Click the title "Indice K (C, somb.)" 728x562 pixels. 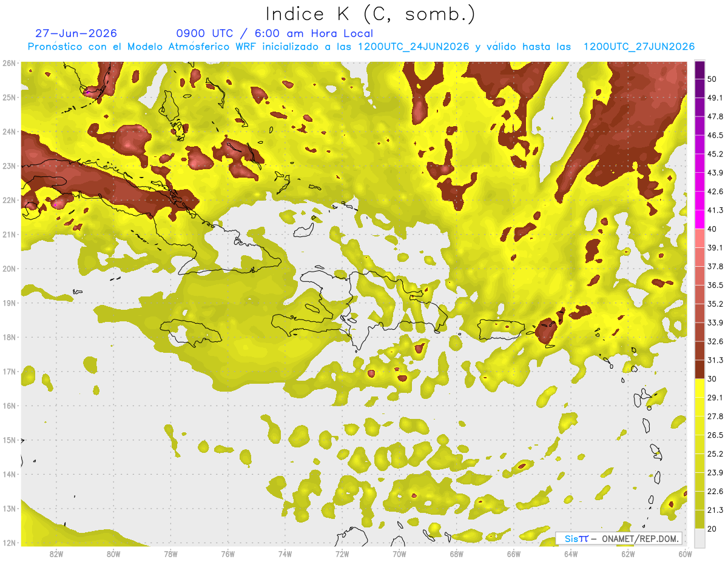pyautogui.click(x=371, y=14)
